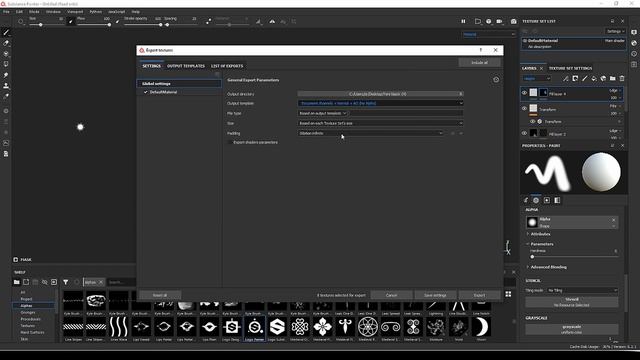
Task: Open the Size dropdown
Action: 381,123
